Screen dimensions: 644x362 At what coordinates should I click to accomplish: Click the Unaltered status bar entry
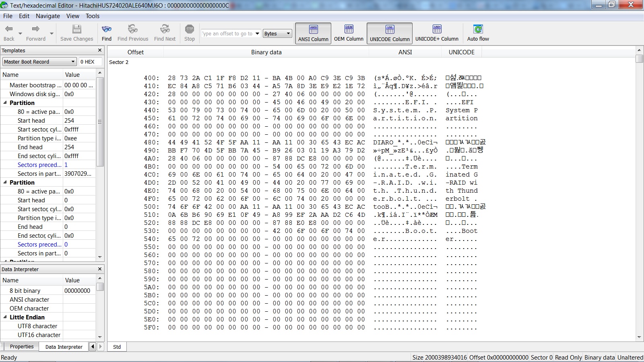click(x=630, y=357)
